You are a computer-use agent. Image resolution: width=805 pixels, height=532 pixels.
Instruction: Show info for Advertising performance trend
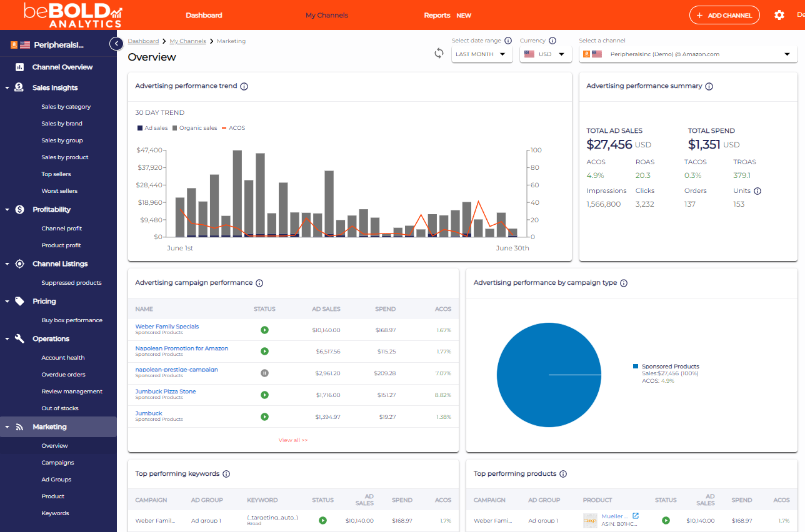tap(244, 86)
